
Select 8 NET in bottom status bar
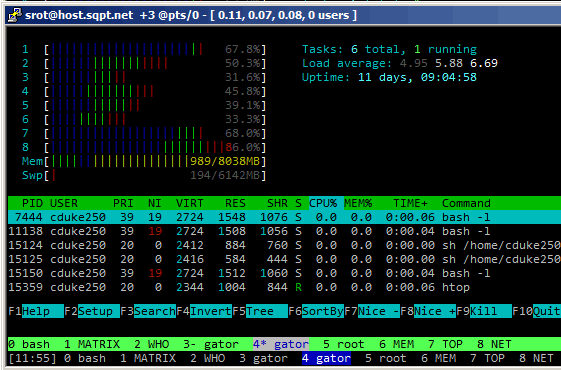click(536, 358)
